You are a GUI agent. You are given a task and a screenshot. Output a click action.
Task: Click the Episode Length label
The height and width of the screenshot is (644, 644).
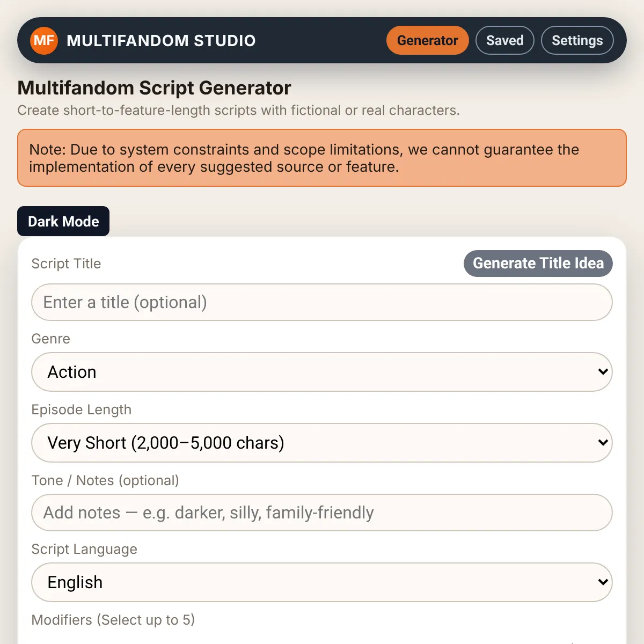(82, 409)
